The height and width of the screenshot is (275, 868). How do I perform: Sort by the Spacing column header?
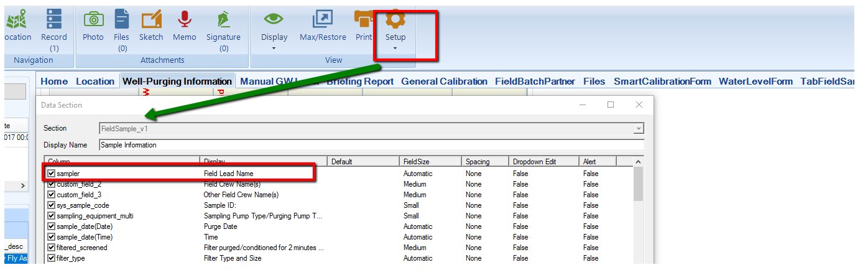485,162
